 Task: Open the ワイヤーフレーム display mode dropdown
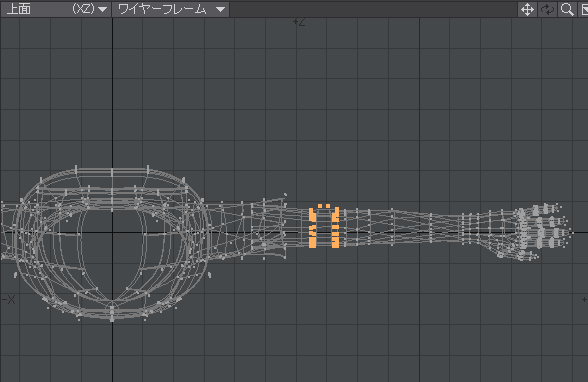[171, 9]
